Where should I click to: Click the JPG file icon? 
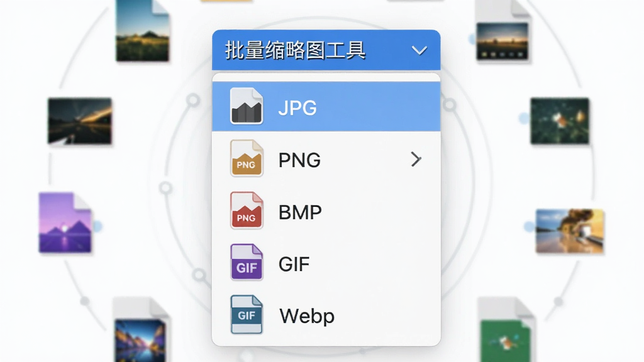247,106
